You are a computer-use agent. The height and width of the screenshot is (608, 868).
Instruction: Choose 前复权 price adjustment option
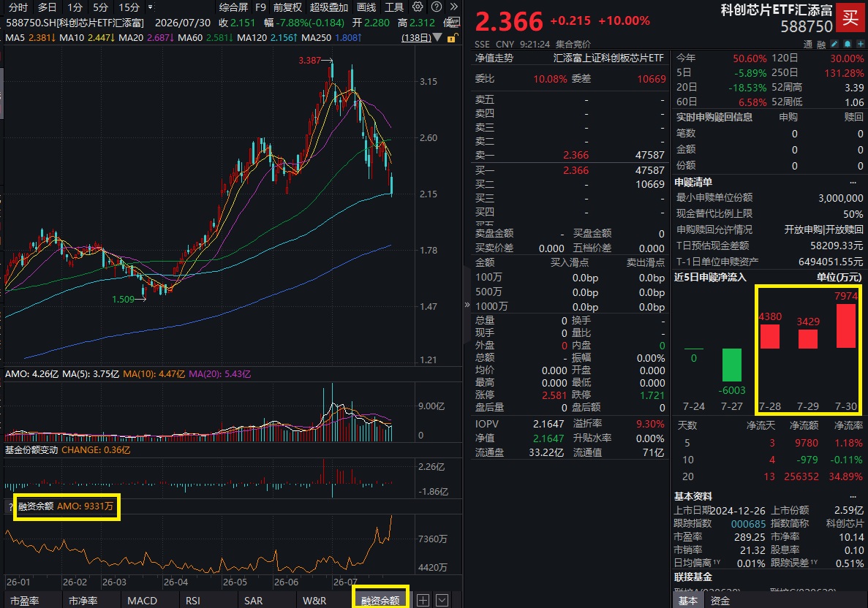(x=287, y=7)
